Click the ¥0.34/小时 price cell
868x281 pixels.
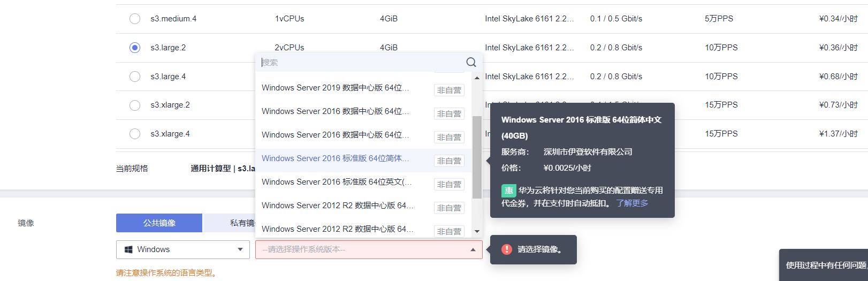838,19
